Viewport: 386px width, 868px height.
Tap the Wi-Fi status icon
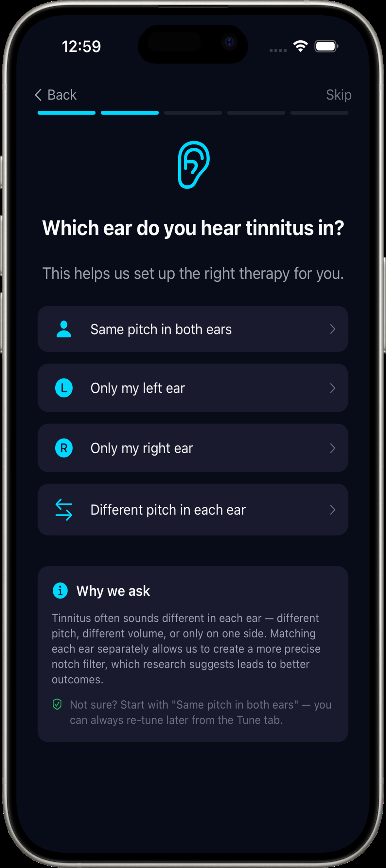coord(301,46)
